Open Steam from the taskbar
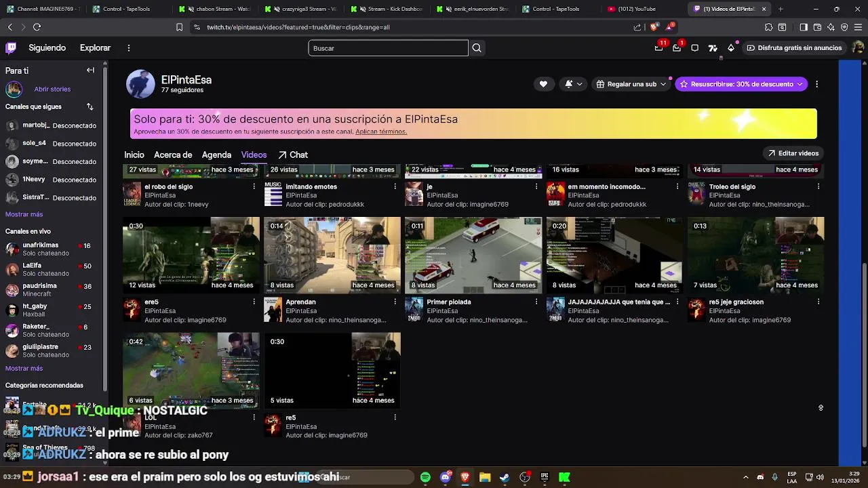The width and height of the screenshot is (868, 488). coord(505,477)
